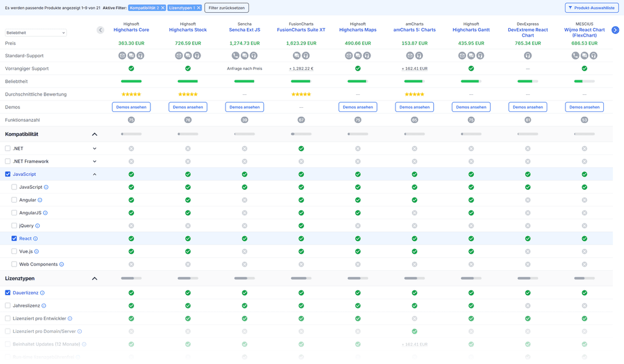
Task: Click the Anfrage nach Preis text
Action: pos(244,69)
